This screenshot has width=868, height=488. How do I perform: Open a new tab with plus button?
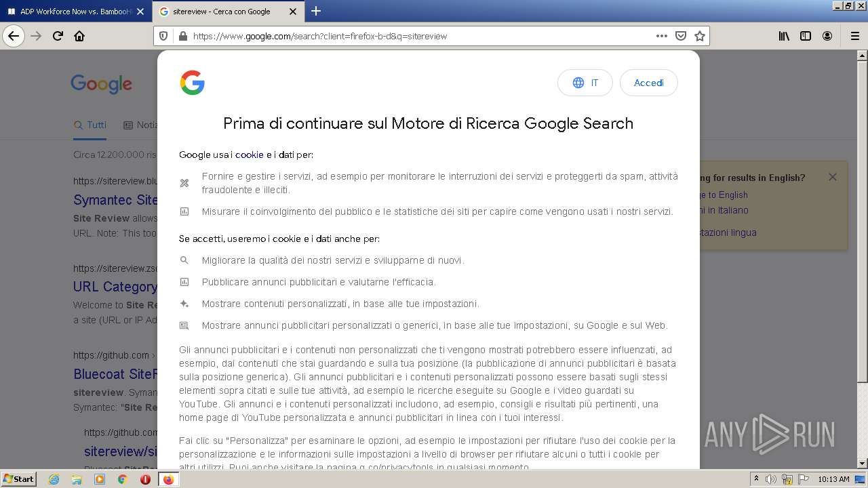point(316,11)
